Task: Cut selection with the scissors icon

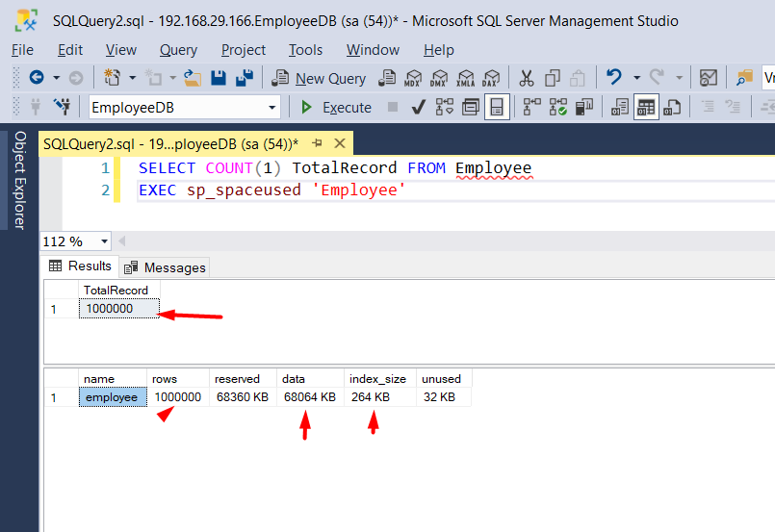Action: click(x=527, y=78)
